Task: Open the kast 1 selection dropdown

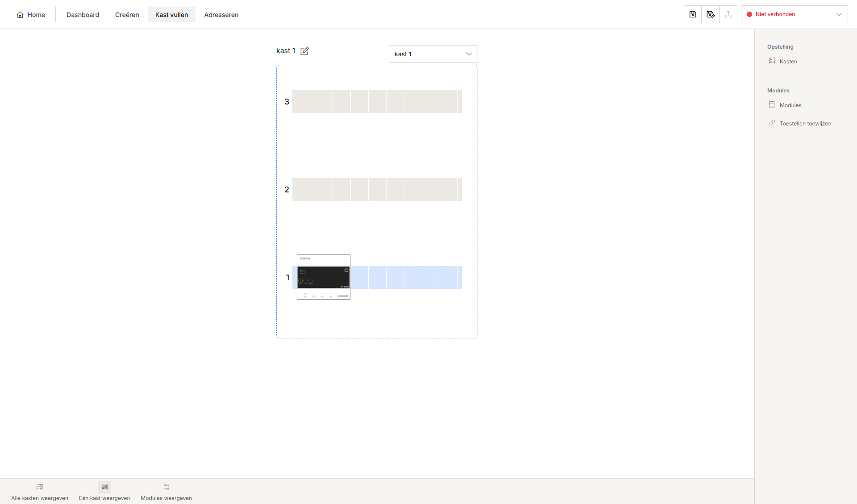Action: click(x=433, y=54)
